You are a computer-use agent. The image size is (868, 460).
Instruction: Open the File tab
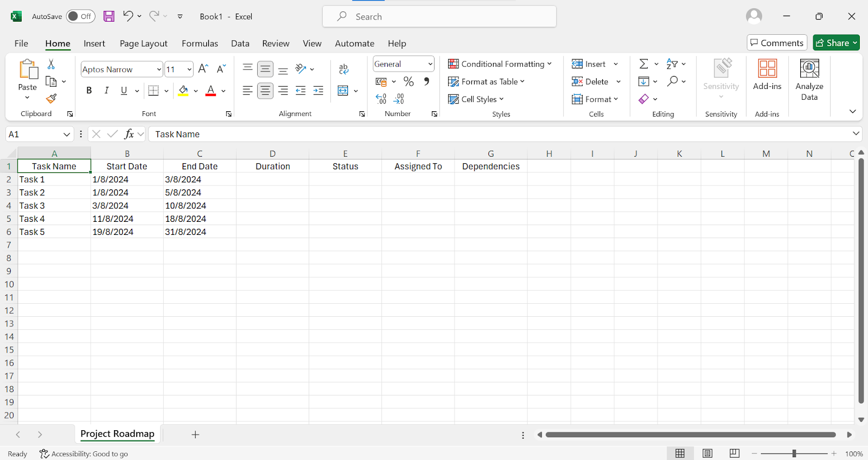(x=21, y=43)
